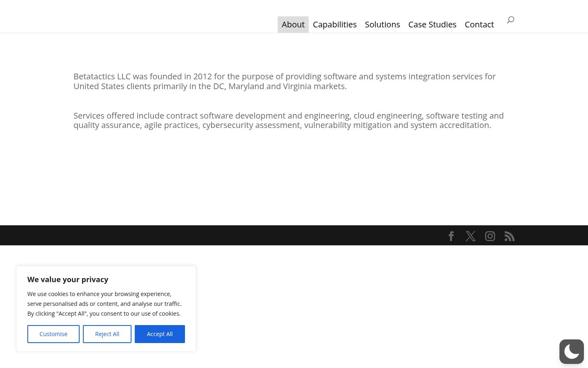588x368 pixels.
Task: Open the Instagram profile icon
Action: click(x=490, y=236)
